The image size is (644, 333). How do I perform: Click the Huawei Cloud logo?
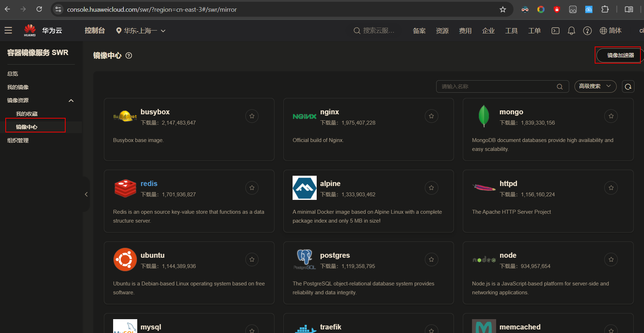coord(43,31)
